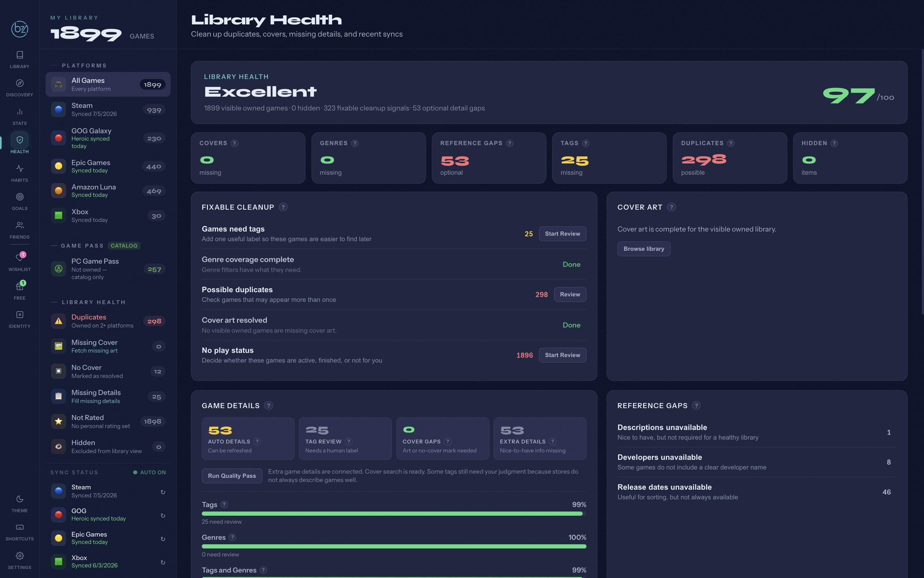Click the Cover Gaps 0 tile

pos(442,438)
